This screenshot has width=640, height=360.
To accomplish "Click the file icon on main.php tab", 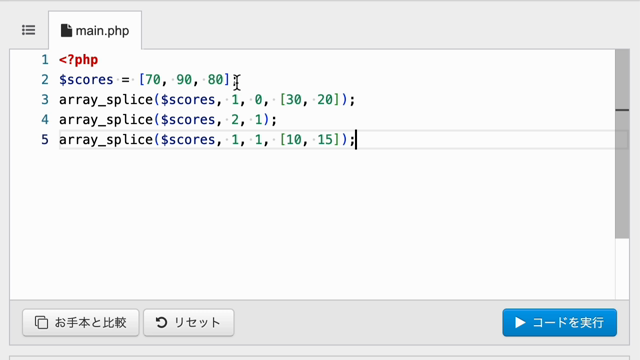I will pyautogui.click(x=66, y=31).
